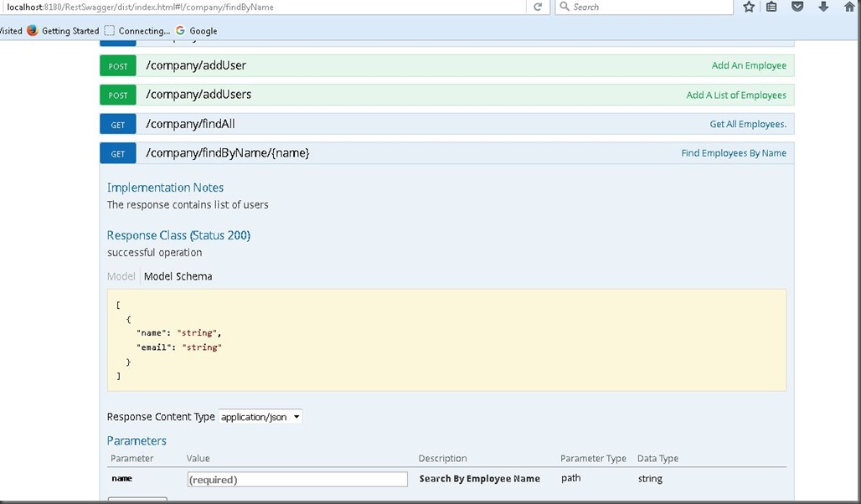861x504 pixels.
Task: Click the Find Employees By Name link
Action: point(733,153)
